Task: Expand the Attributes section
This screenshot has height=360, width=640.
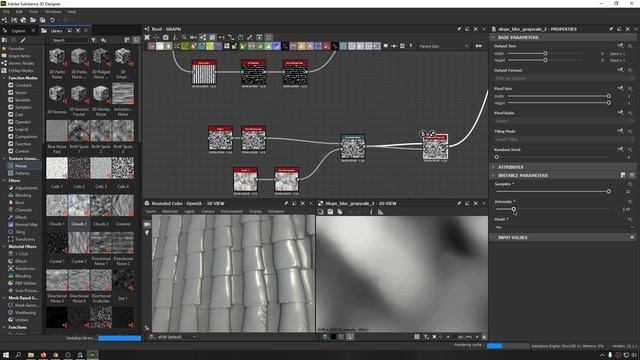Action: (x=493, y=167)
